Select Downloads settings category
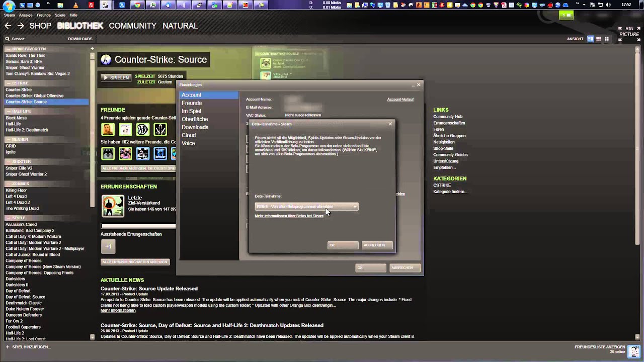 209,127
